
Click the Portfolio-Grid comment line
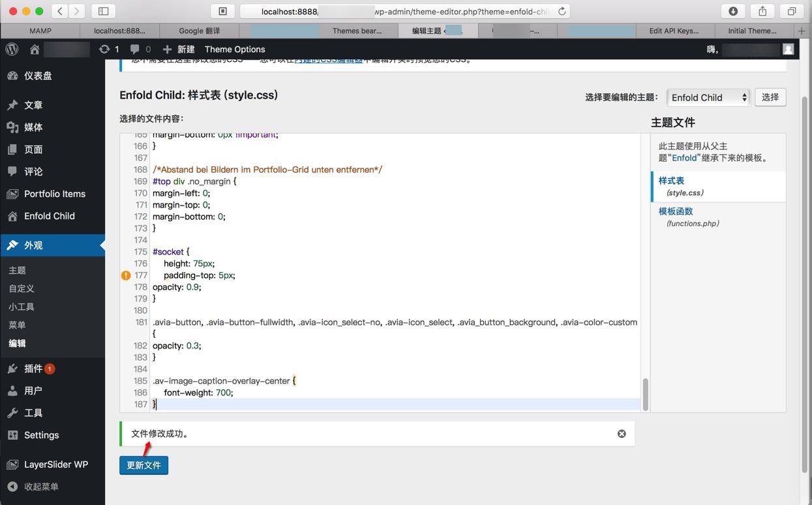pos(267,170)
